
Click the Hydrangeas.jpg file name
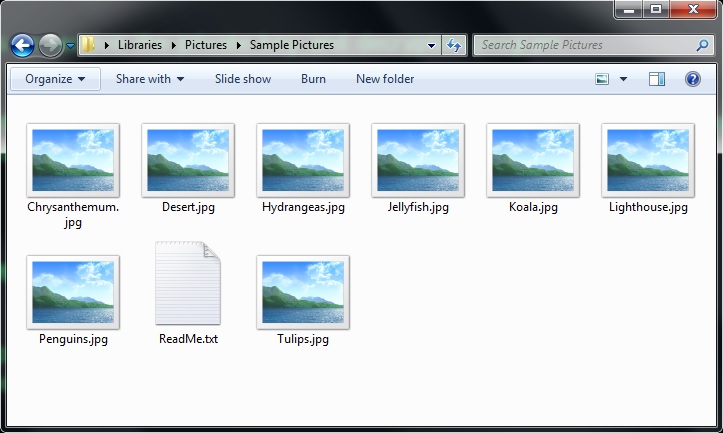point(303,207)
